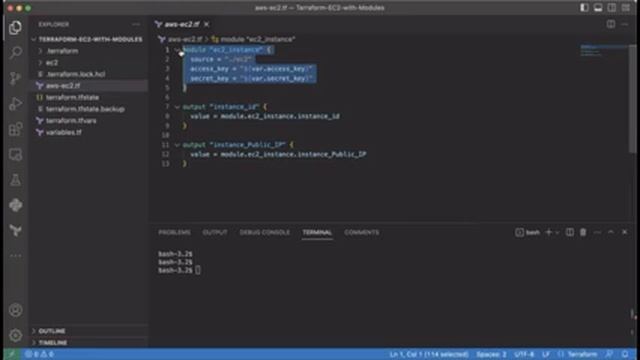
Task: Open the Search view in activity bar
Action: pyautogui.click(x=16, y=52)
